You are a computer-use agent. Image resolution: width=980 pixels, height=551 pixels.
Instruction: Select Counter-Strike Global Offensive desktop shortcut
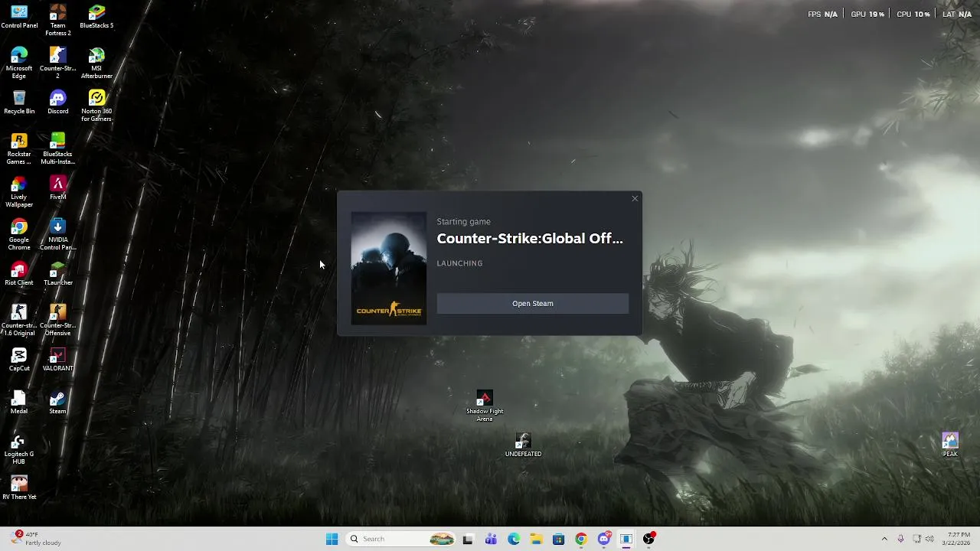[x=57, y=320]
